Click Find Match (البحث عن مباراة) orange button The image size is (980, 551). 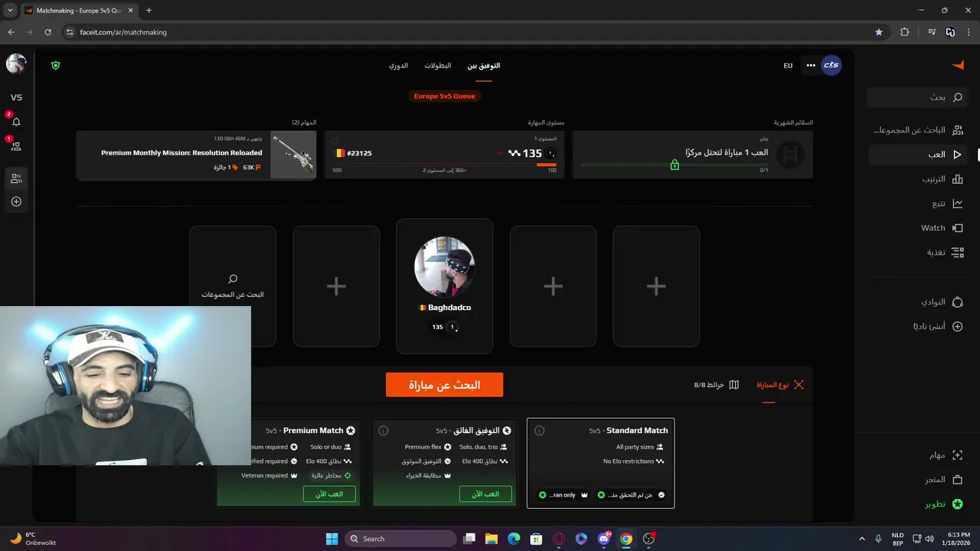tap(444, 385)
